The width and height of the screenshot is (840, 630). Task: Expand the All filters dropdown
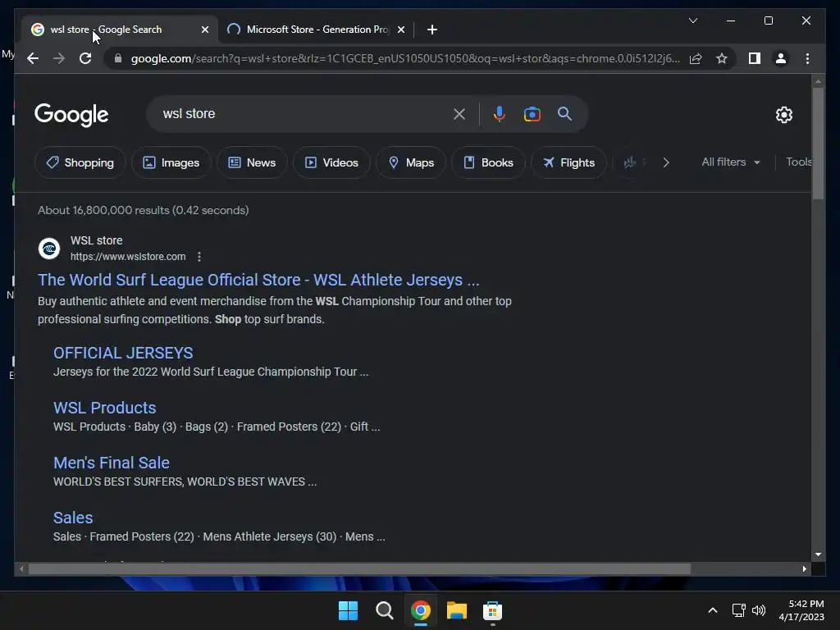(731, 162)
